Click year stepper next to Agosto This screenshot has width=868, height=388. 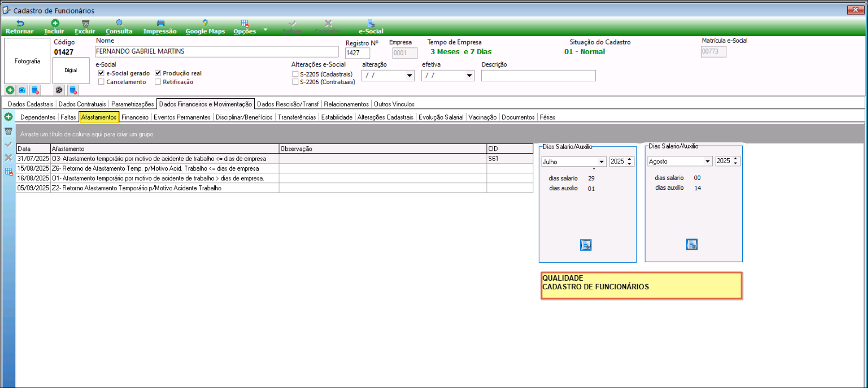pyautogui.click(x=736, y=161)
